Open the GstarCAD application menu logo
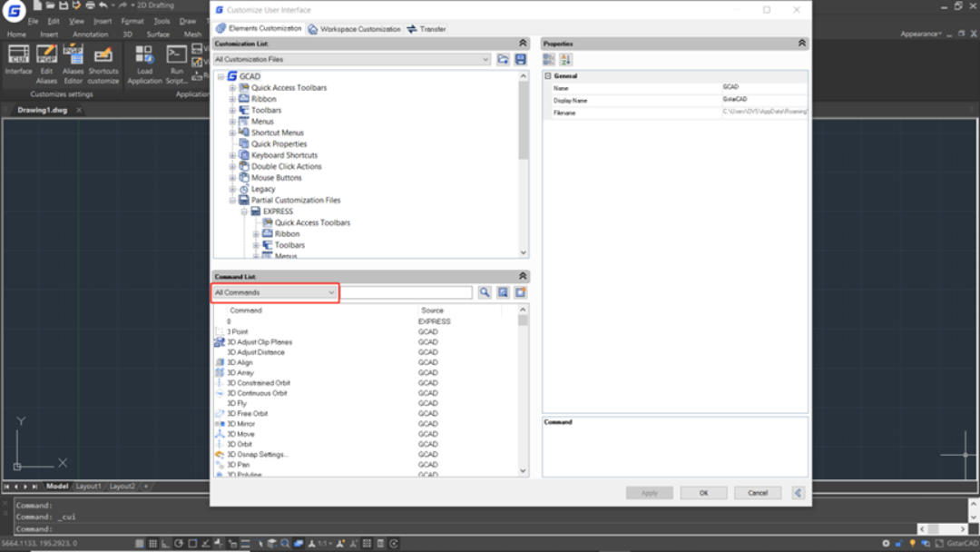This screenshot has width=980, height=552. tap(14, 11)
